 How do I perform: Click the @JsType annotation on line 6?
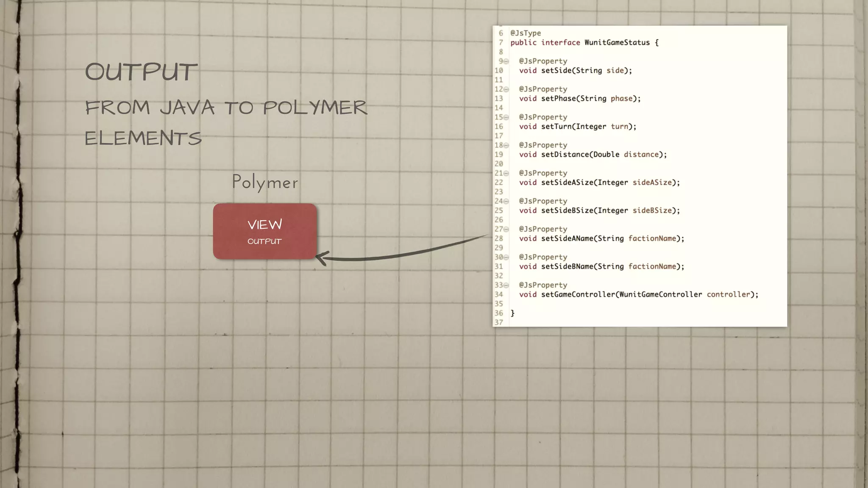click(x=526, y=33)
